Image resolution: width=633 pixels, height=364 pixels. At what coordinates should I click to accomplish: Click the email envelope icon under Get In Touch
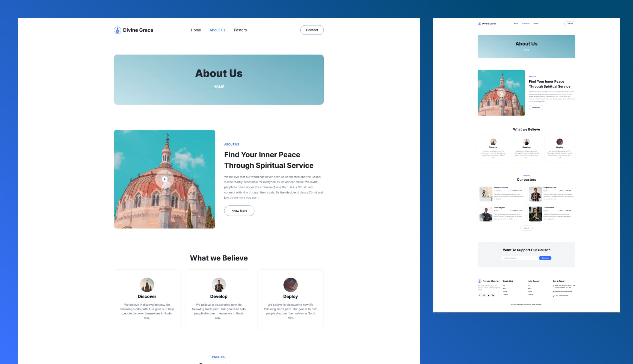553,291
